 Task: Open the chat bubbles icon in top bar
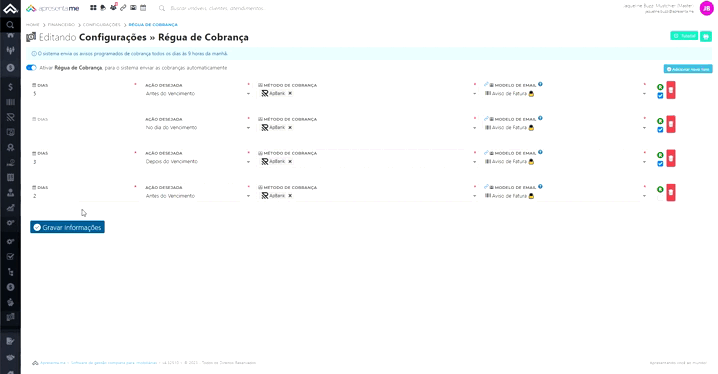(103, 8)
